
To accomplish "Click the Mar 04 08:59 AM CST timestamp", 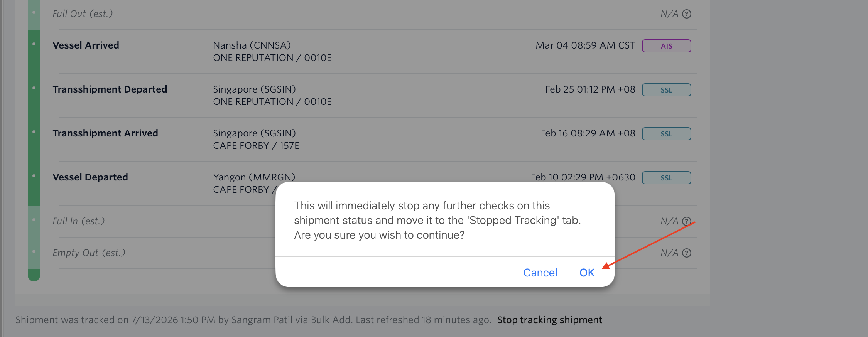I will pyautogui.click(x=585, y=45).
